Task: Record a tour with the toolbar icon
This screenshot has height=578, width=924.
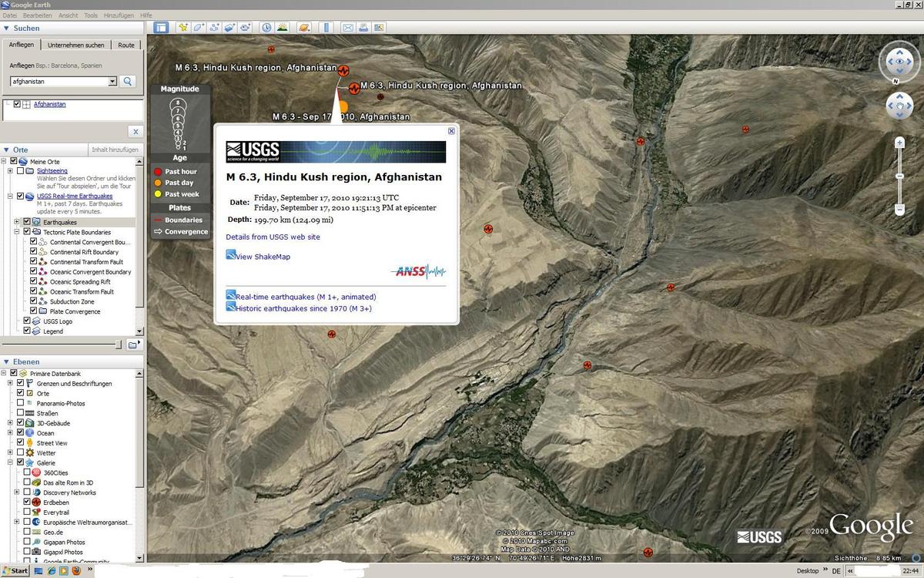Action: click(x=245, y=28)
